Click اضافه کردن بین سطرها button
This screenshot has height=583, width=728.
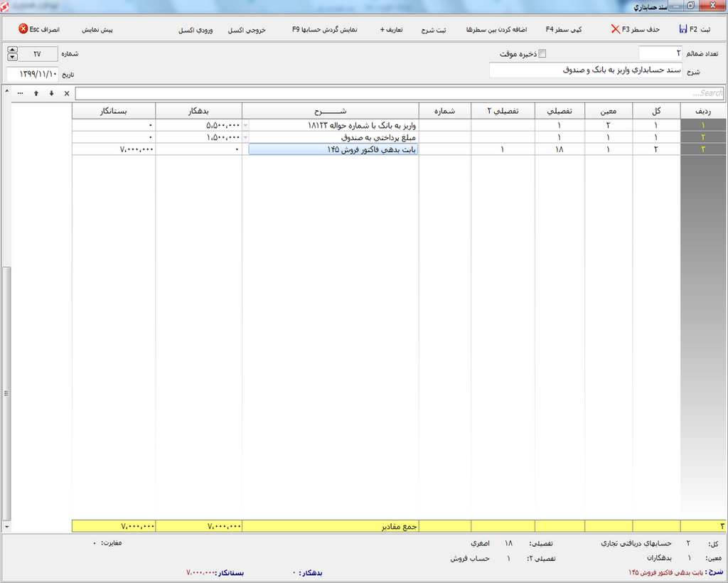click(x=496, y=29)
